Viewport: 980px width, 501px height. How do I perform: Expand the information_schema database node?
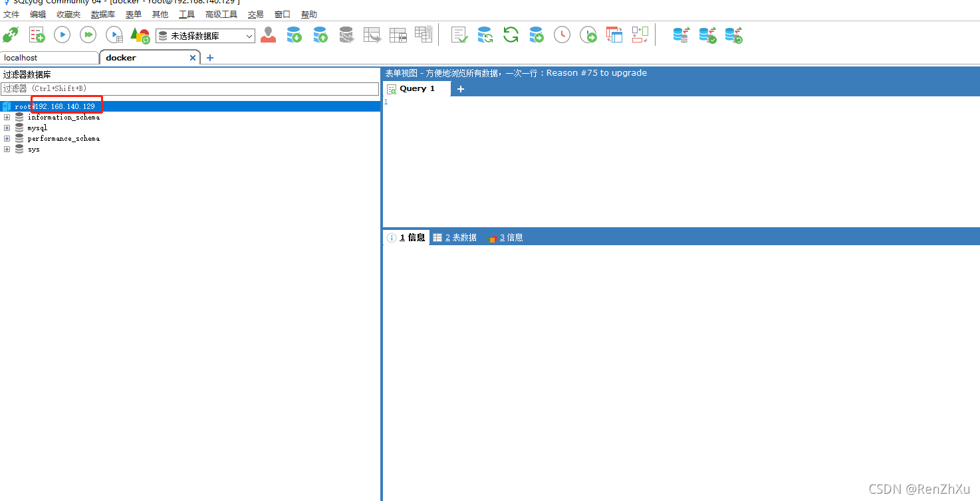7,117
